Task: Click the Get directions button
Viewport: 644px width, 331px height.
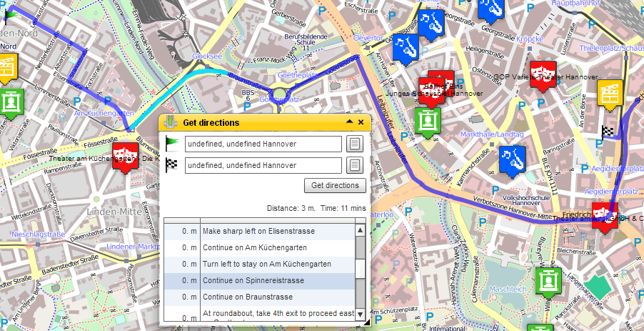Action: [335, 185]
